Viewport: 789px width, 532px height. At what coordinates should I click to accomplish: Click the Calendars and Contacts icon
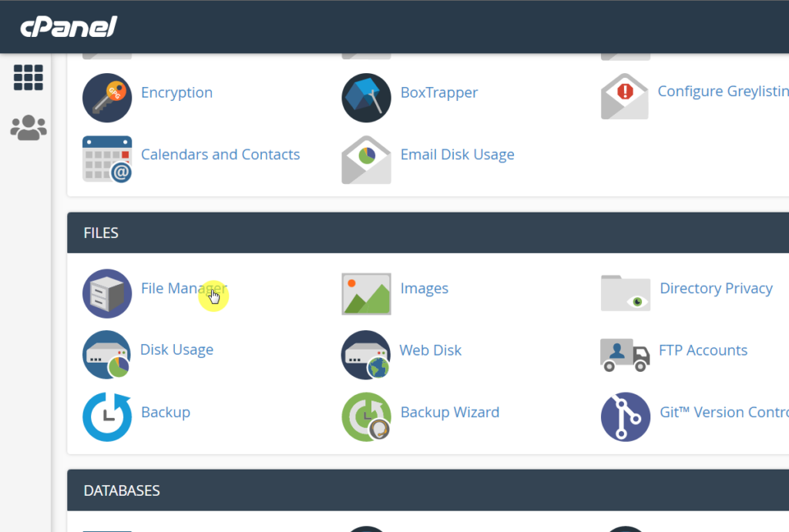[x=107, y=159]
